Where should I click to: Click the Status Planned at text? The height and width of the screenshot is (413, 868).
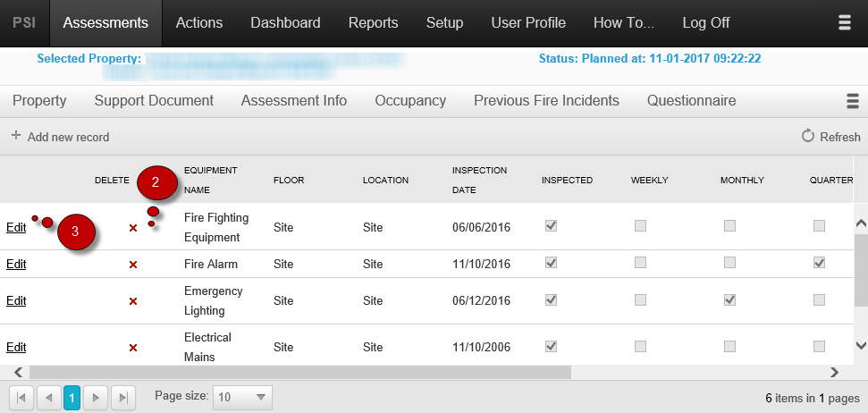click(650, 58)
